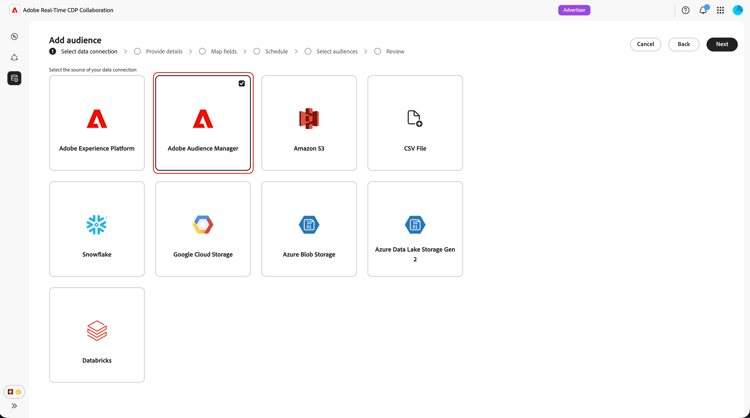Click the Review step label
This screenshot has height=418, width=750.
[395, 51]
